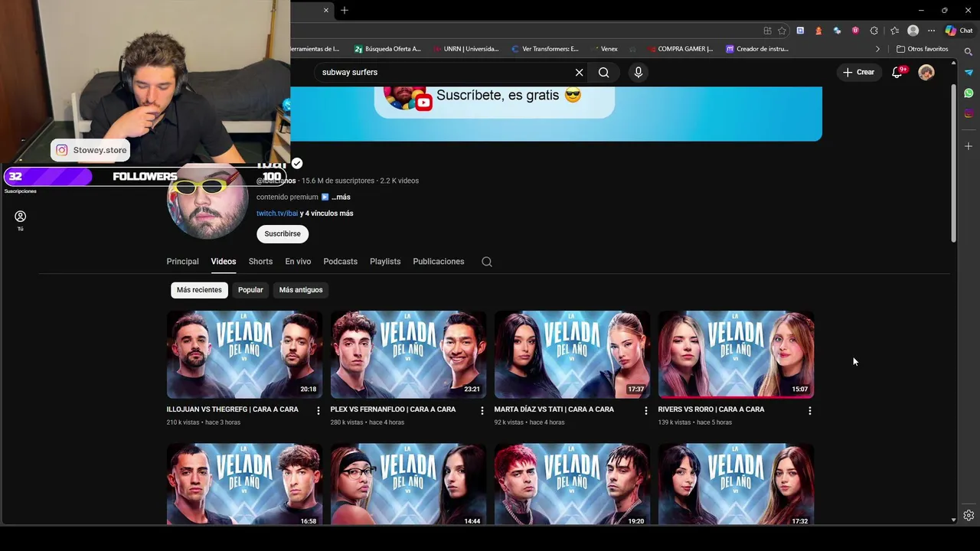
Task: Expand the overflow favorites chevron
Action: click(x=877, y=49)
